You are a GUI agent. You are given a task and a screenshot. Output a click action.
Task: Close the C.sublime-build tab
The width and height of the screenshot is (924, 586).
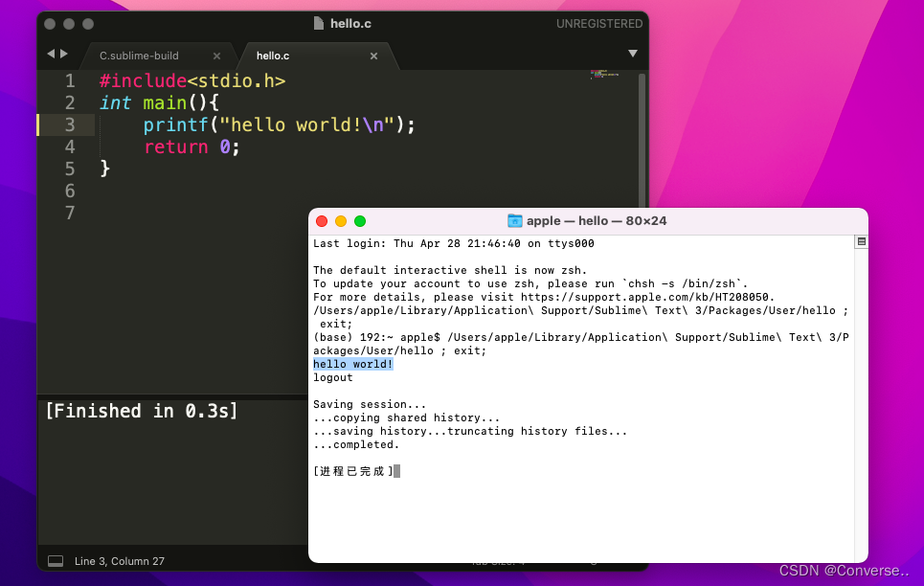(x=216, y=56)
